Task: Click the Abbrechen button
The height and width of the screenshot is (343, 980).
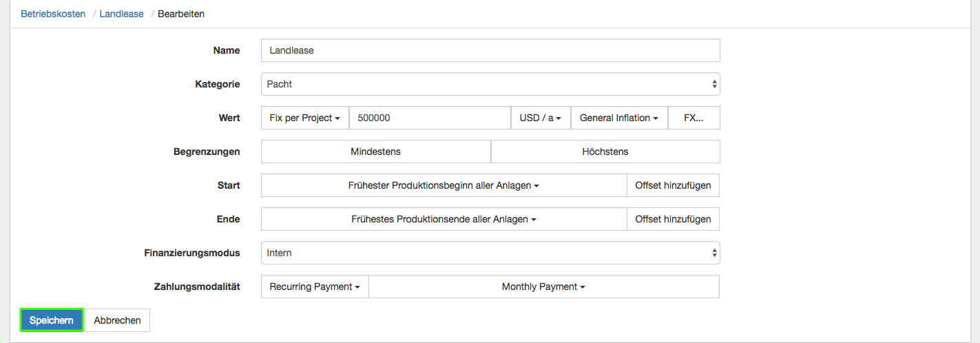Action: pyautogui.click(x=117, y=320)
